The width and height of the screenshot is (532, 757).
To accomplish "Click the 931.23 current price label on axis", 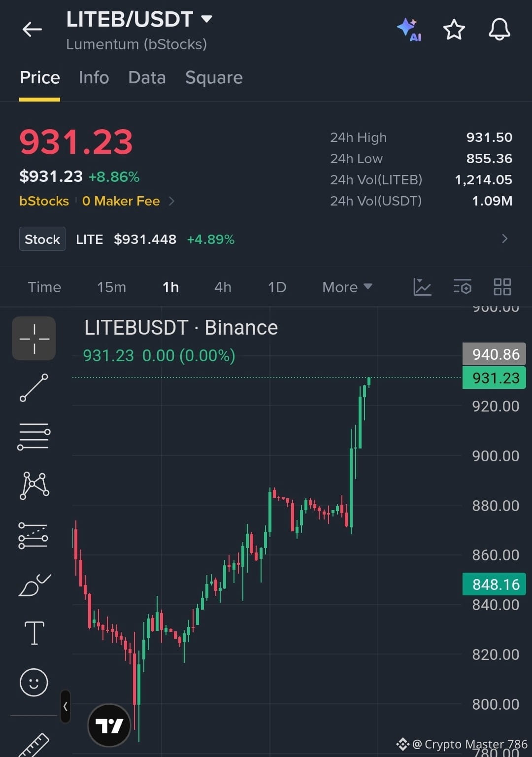I will (x=495, y=378).
